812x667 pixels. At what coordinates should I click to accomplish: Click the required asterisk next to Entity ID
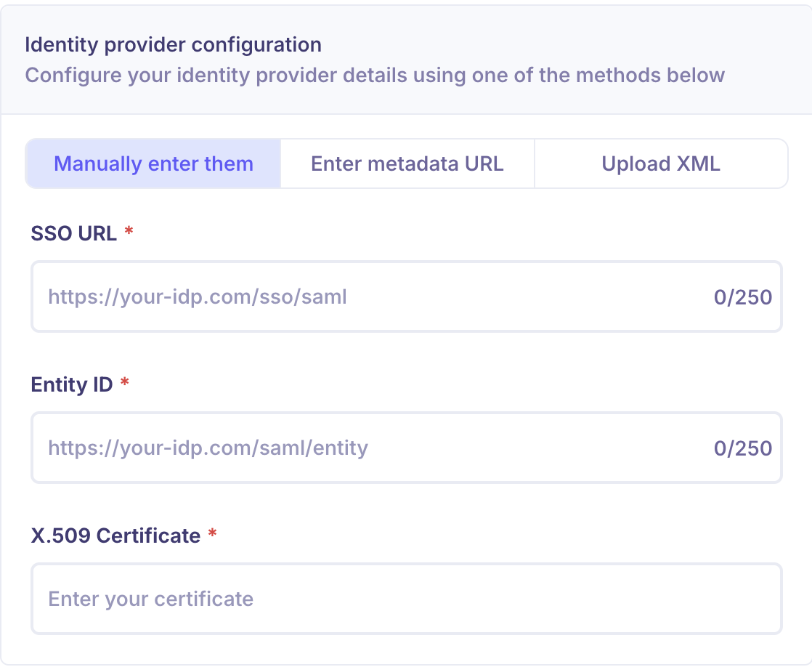pyautogui.click(x=123, y=384)
